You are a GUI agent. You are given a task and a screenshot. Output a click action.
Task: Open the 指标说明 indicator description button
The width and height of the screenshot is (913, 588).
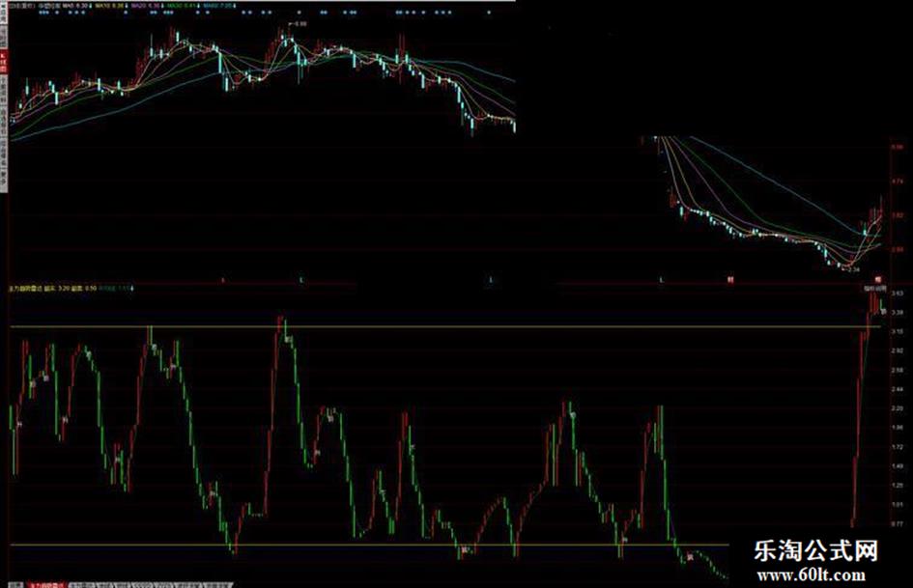point(874,288)
